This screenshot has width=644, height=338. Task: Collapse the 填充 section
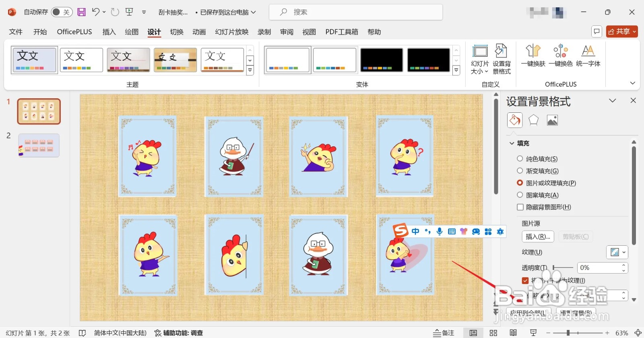pos(512,143)
